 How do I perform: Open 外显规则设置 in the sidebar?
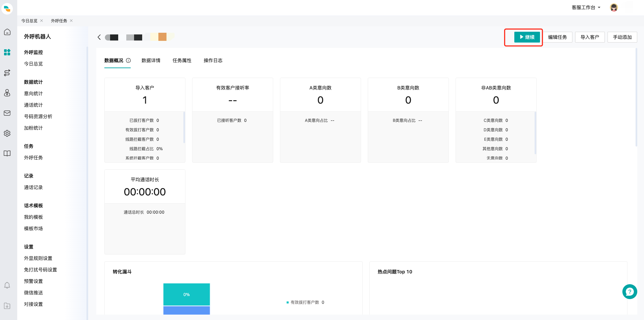pos(38,258)
